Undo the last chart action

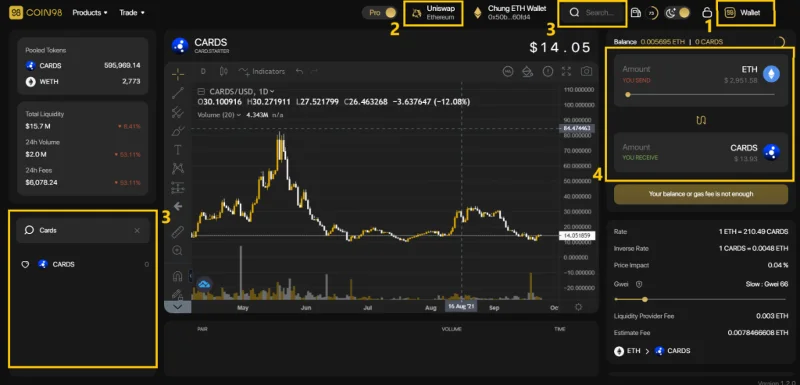click(299, 71)
